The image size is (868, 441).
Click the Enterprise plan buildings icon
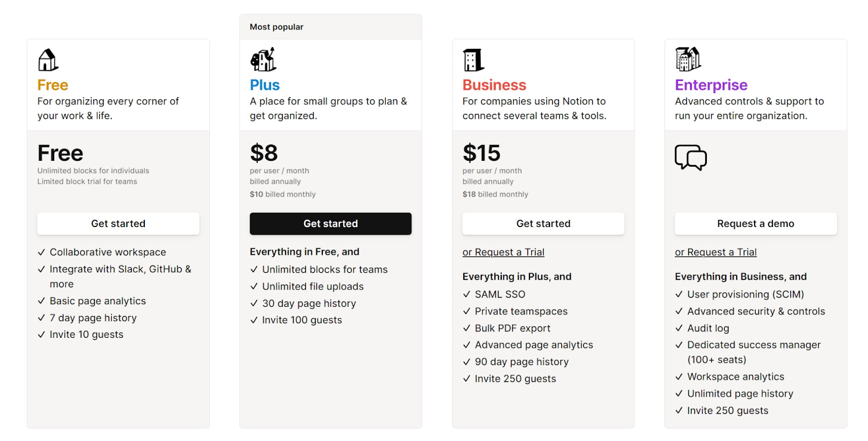coord(688,59)
